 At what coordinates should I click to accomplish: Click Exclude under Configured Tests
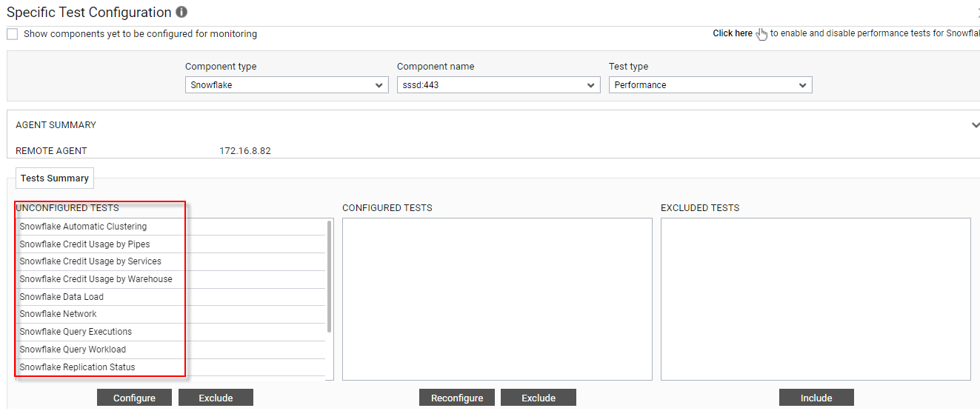[x=539, y=398]
